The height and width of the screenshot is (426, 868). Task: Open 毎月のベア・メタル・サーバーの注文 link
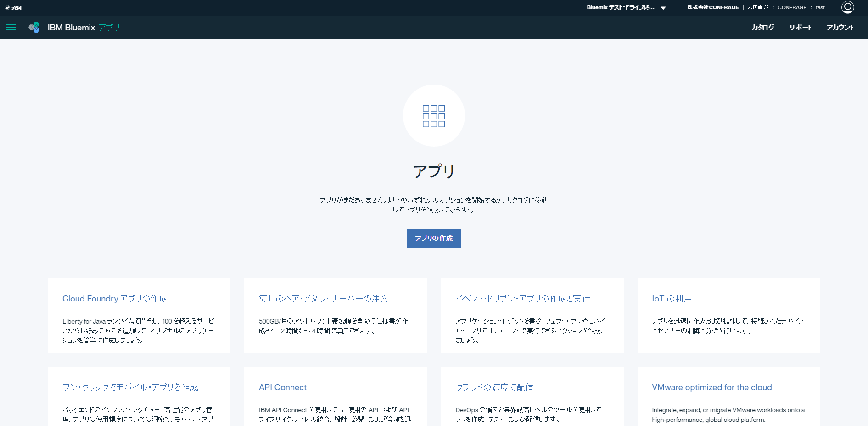(x=324, y=299)
